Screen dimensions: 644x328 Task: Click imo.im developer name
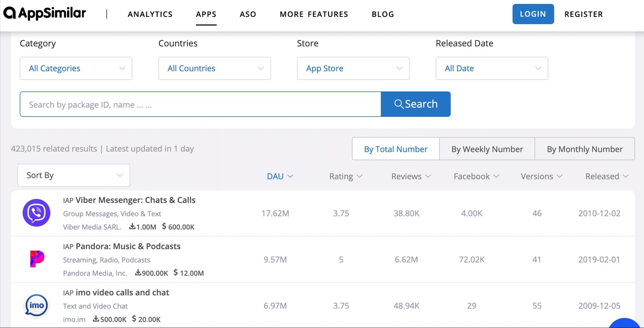[74, 319]
